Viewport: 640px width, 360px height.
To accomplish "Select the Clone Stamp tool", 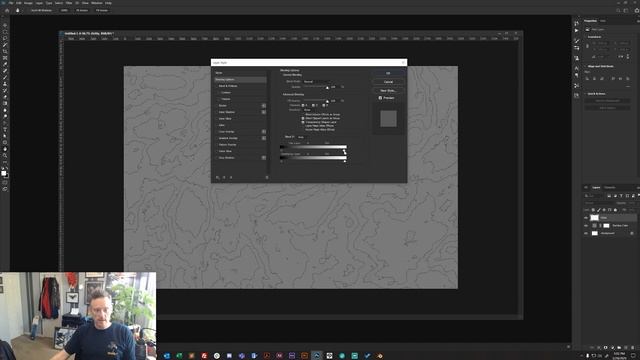I will pyautogui.click(x=5, y=84).
